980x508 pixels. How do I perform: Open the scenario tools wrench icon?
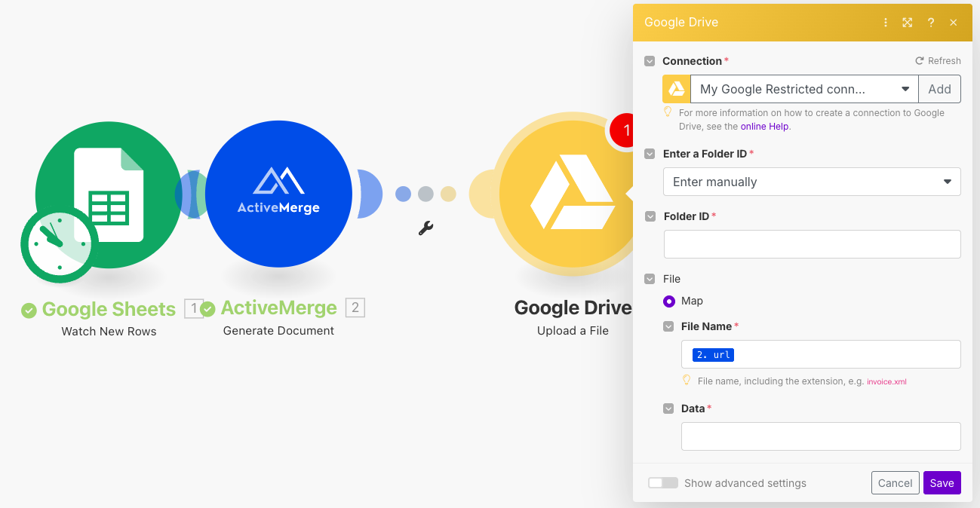pos(425,228)
